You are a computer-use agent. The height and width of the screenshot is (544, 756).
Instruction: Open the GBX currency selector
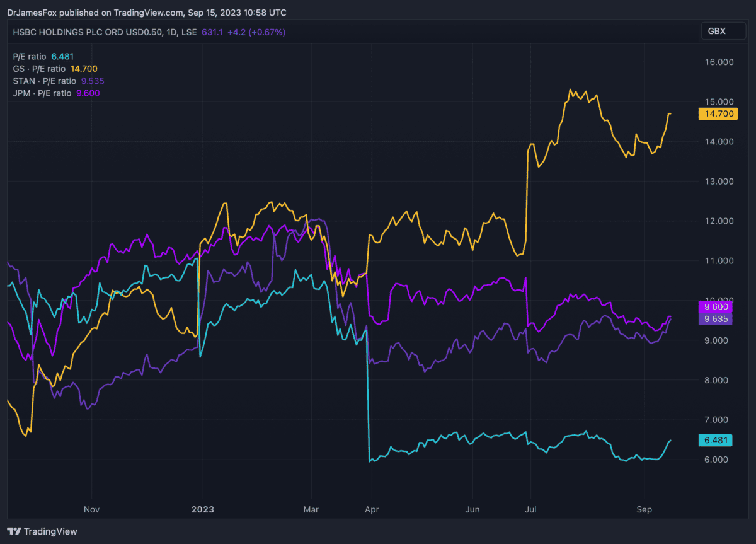pyautogui.click(x=723, y=31)
